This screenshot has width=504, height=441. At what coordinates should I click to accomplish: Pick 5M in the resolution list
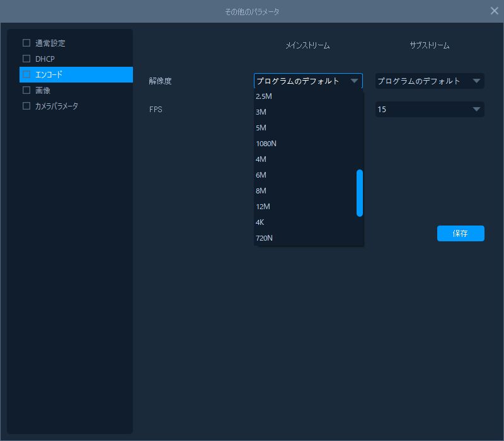click(261, 128)
